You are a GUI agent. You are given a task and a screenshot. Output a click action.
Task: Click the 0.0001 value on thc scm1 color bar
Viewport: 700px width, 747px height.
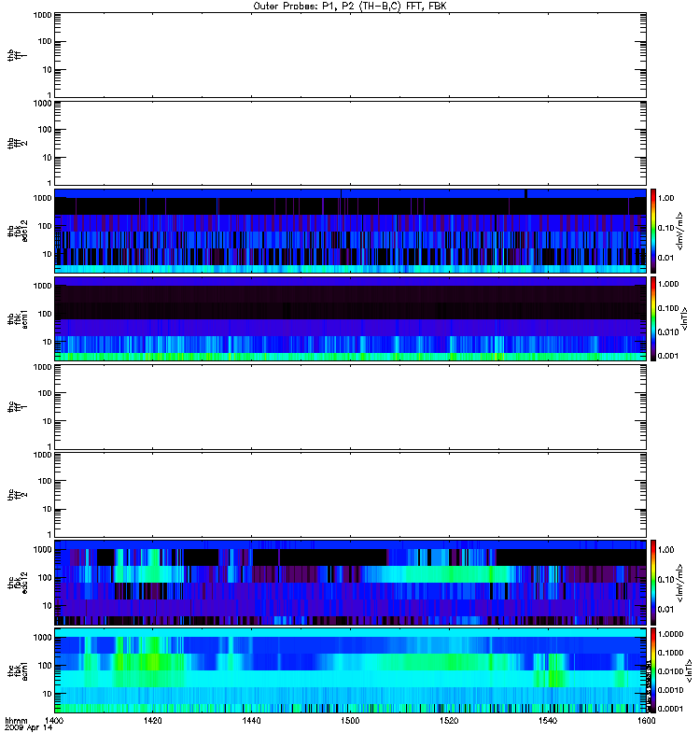pos(670,709)
